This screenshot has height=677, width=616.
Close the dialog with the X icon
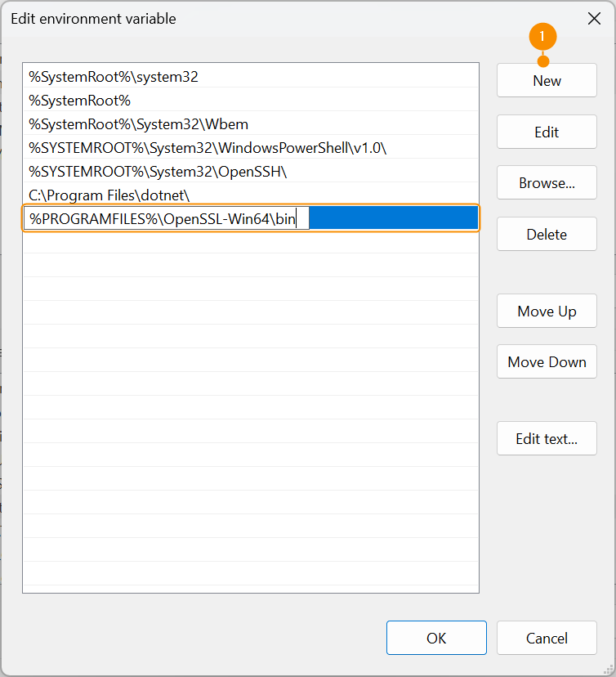click(x=594, y=18)
